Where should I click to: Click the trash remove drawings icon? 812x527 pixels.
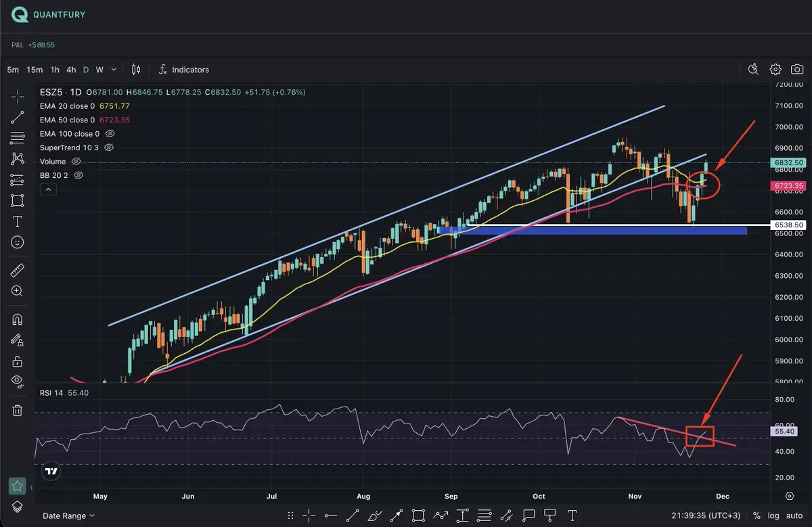pyautogui.click(x=18, y=410)
